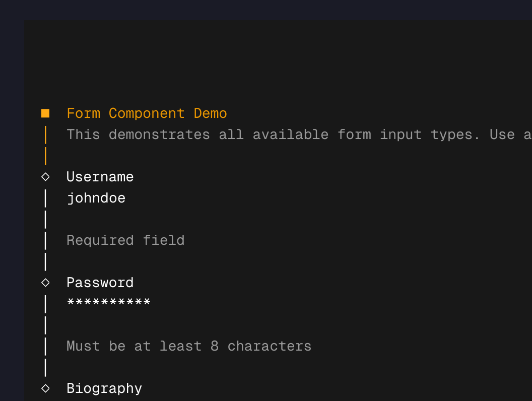Select the diamond icon next to Biography
532x401 pixels.
[x=45, y=388]
